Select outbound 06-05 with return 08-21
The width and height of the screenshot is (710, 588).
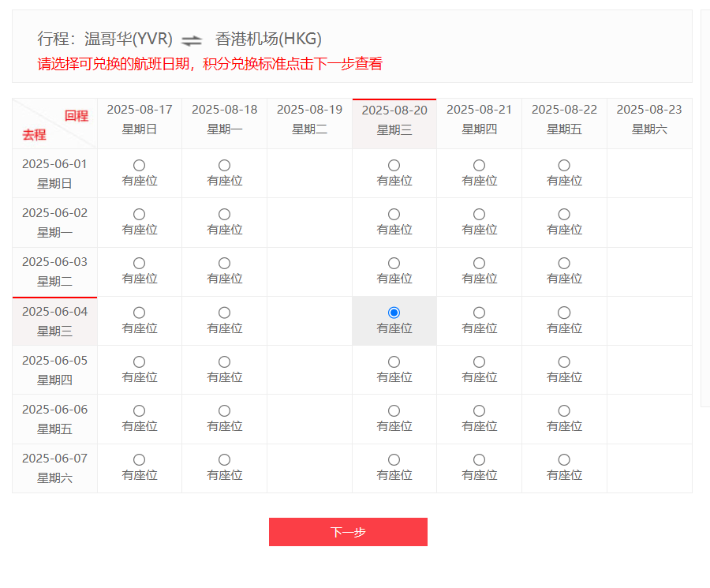(479, 362)
